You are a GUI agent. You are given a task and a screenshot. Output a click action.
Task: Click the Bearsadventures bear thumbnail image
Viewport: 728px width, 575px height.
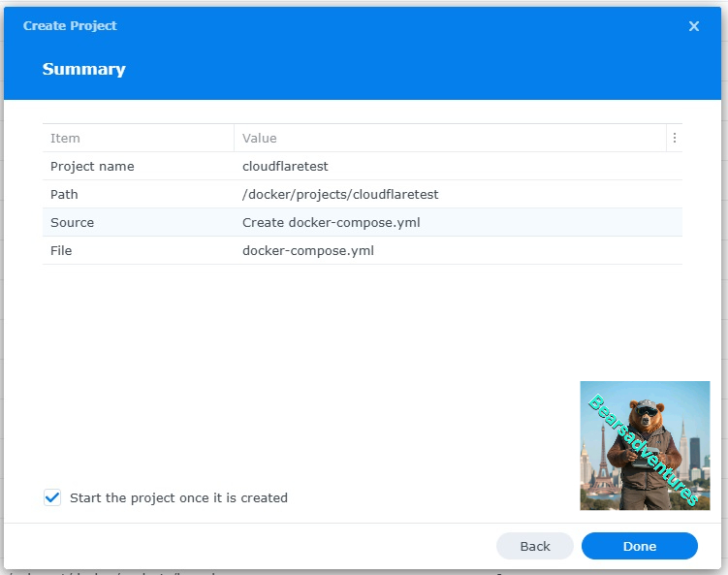645,445
